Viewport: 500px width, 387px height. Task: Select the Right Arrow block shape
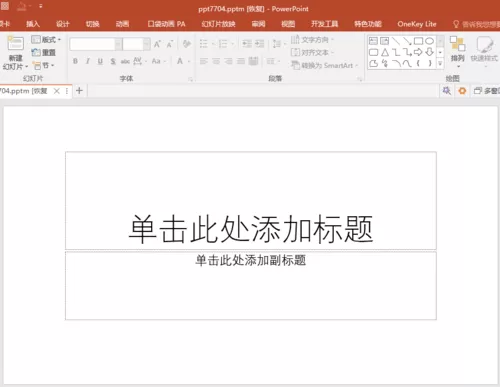(x=418, y=52)
